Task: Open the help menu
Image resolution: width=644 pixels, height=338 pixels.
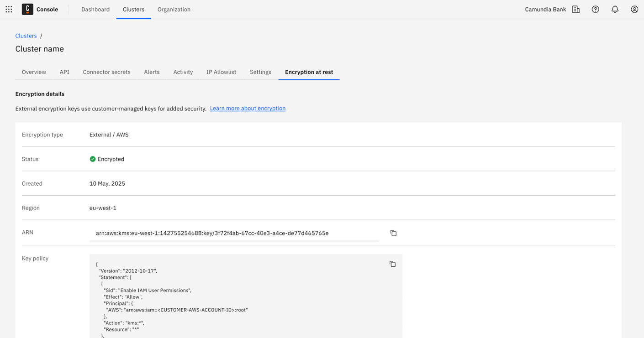Action: (x=595, y=9)
